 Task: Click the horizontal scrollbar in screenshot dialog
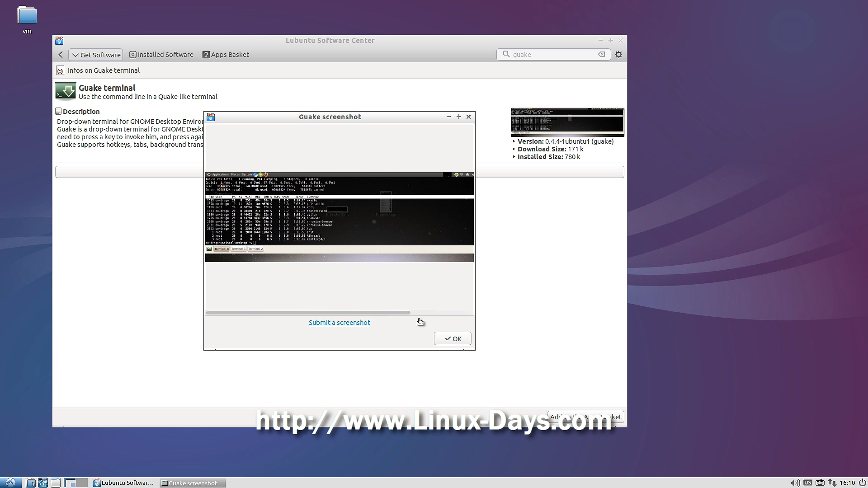point(308,312)
